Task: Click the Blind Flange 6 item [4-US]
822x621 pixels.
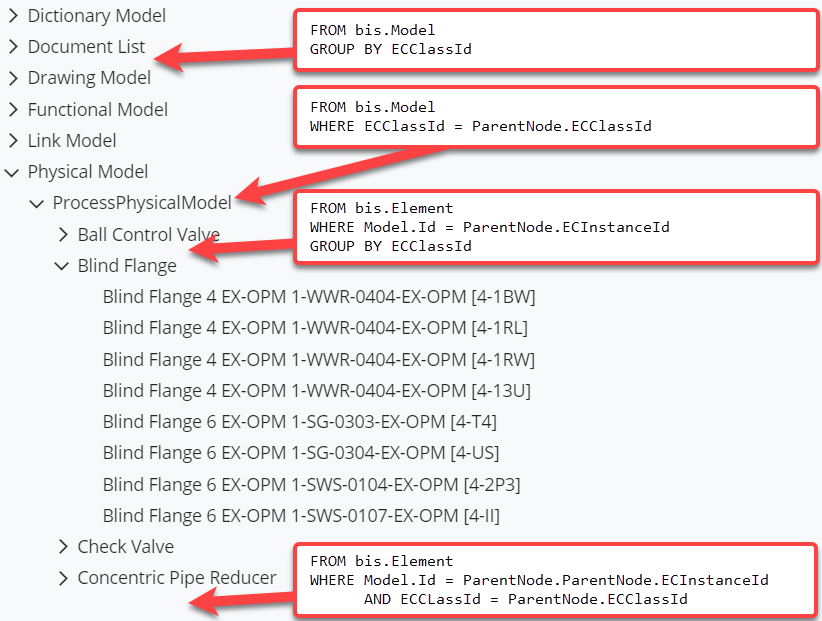Action: tap(301, 453)
